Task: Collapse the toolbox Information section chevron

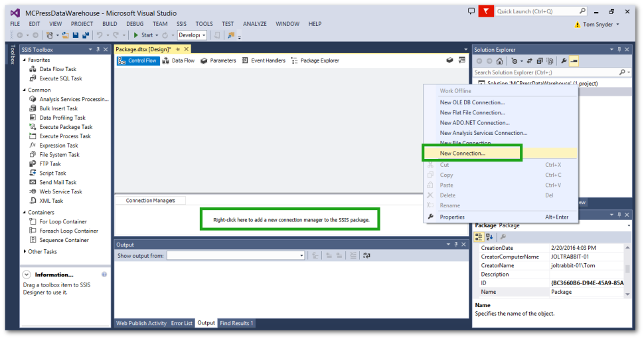Action: pyautogui.click(x=27, y=275)
